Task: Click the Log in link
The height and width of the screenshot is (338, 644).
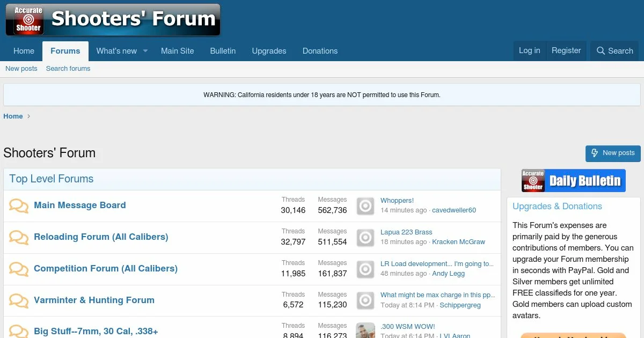Action: (x=530, y=50)
